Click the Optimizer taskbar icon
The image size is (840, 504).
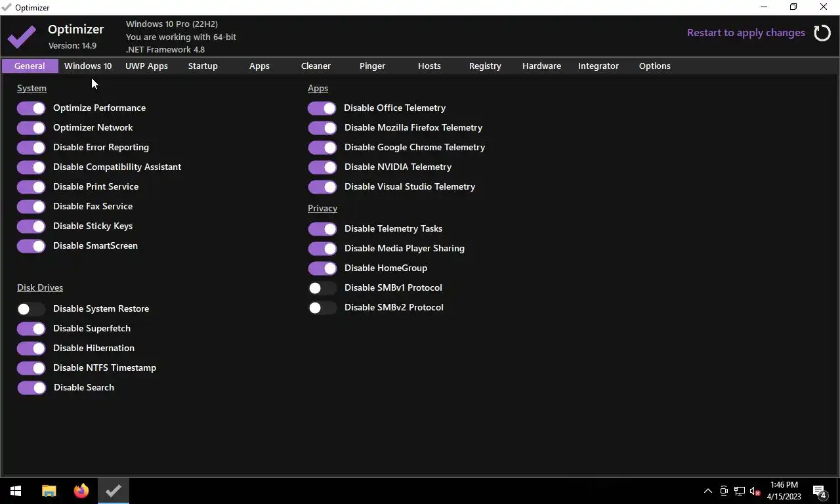click(114, 491)
